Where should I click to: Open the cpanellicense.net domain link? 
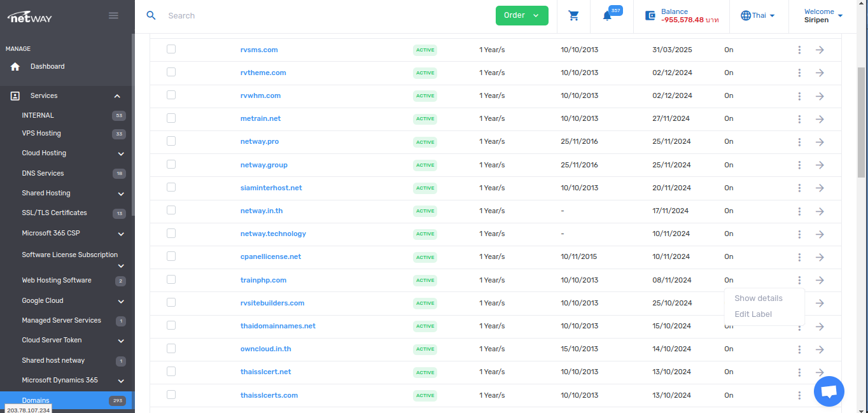click(x=270, y=256)
